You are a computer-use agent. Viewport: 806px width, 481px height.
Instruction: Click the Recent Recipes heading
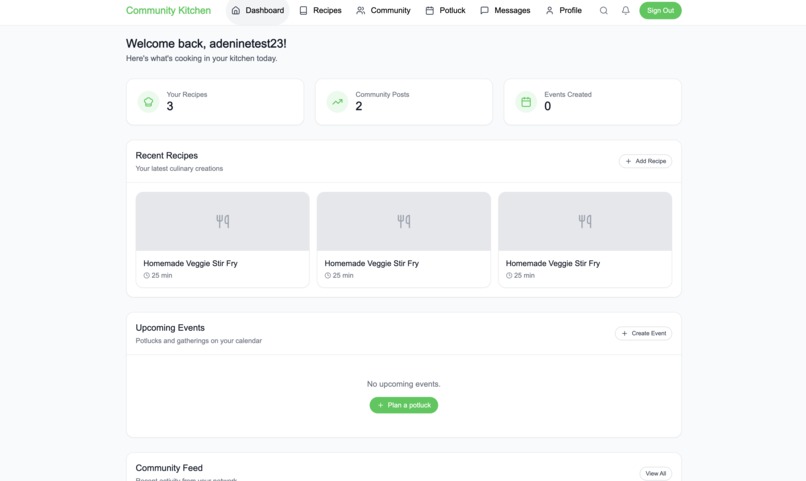click(x=167, y=155)
